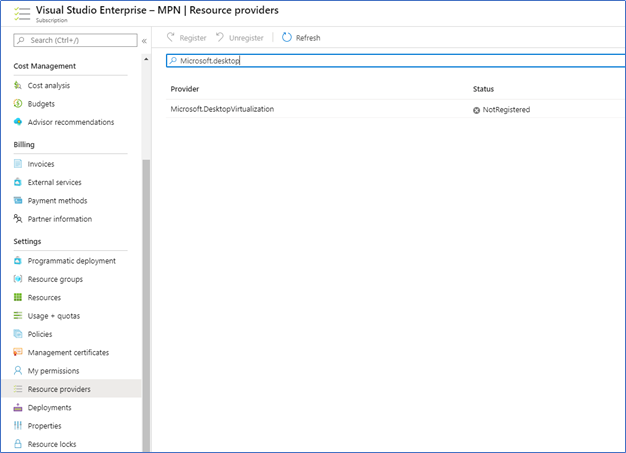This screenshot has width=626, height=453.
Task: Click the Register arrow icon
Action: tap(171, 38)
